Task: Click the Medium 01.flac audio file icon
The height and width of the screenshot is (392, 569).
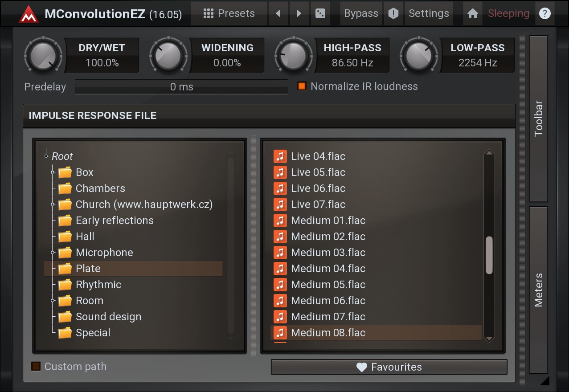Action: (280, 220)
